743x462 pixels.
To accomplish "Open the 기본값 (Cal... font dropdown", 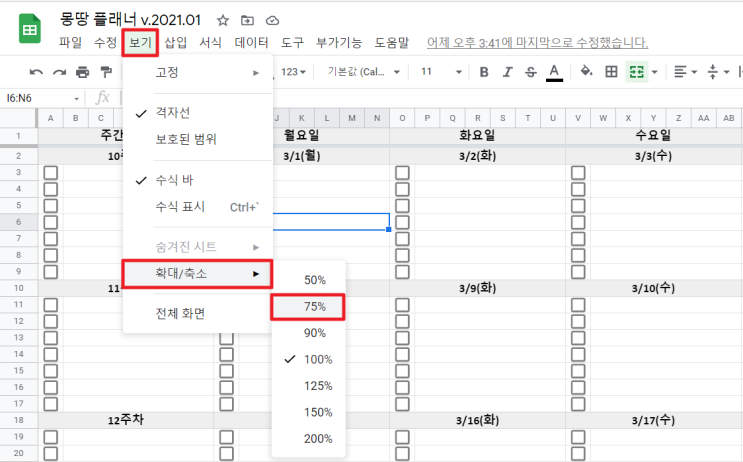I will tap(363, 72).
